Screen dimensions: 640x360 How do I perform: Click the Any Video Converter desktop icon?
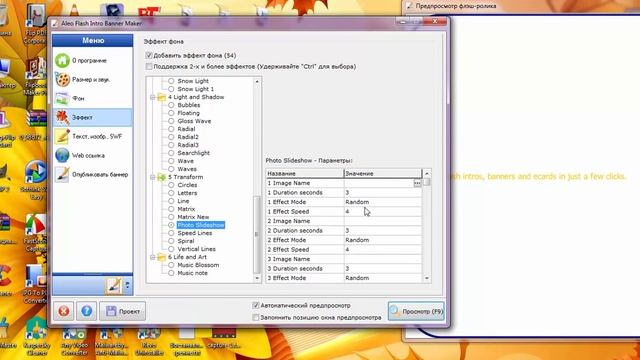(x=75, y=340)
